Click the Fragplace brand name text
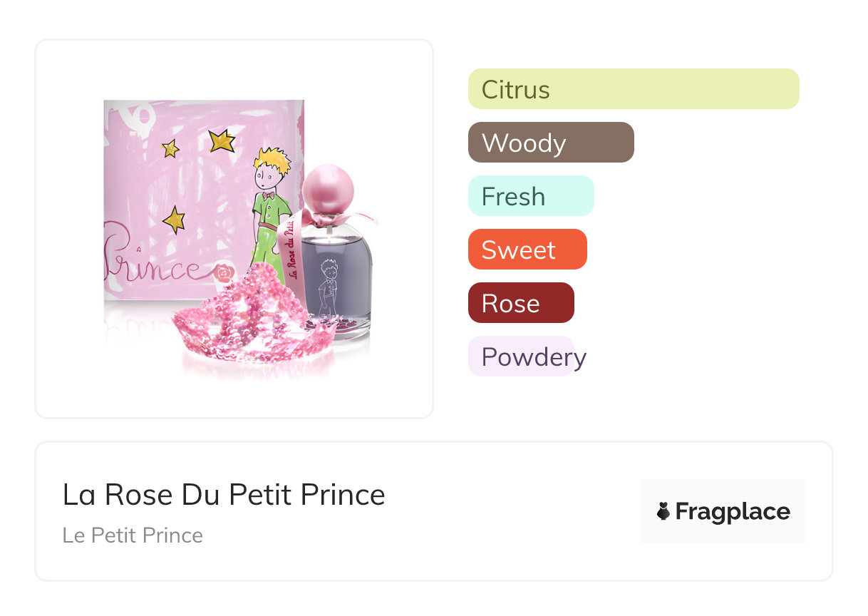This screenshot has width=868, height=616. coord(733,511)
